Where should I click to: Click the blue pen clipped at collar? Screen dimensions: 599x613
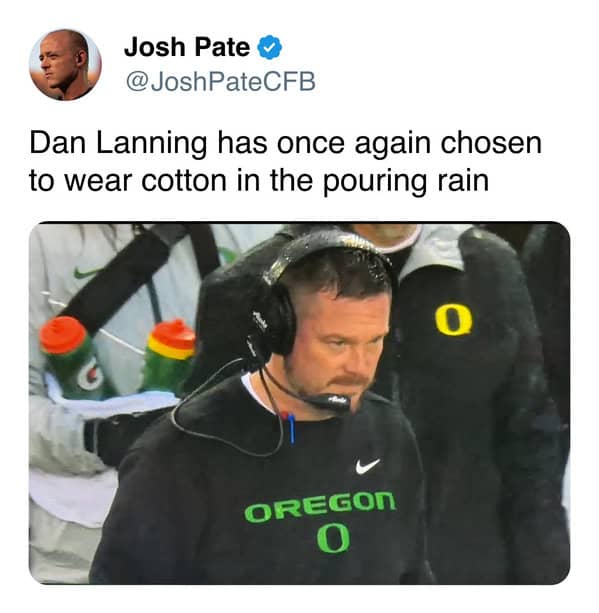click(x=291, y=429)
